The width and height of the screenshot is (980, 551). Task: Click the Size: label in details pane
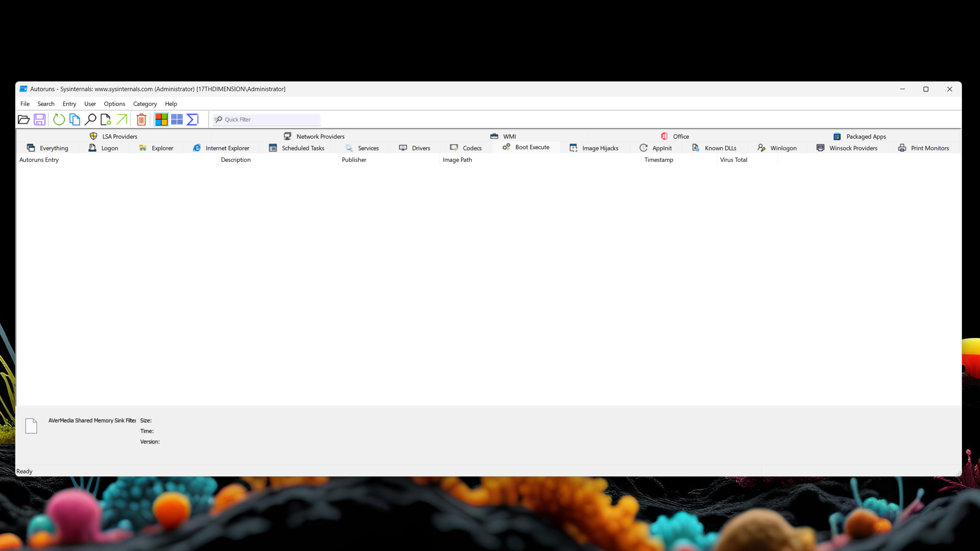pyautogui.click(x=146, y=420)
